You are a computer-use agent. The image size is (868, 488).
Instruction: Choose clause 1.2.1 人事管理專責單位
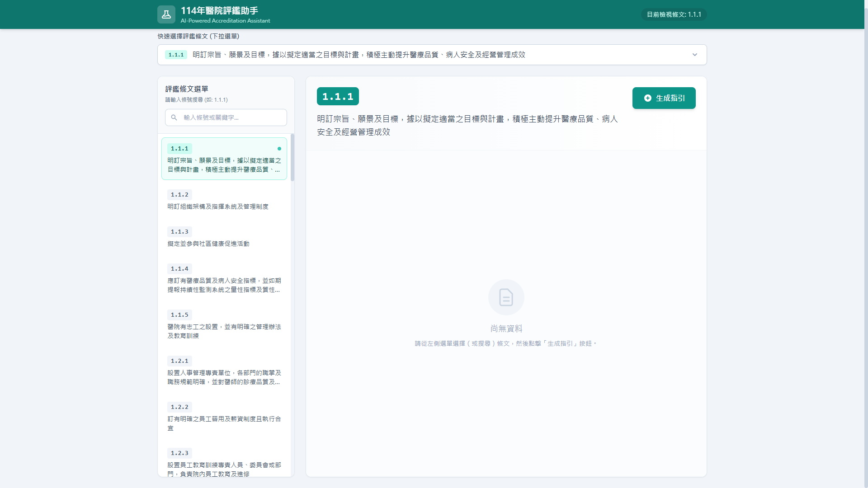click(x=224, y=371)
